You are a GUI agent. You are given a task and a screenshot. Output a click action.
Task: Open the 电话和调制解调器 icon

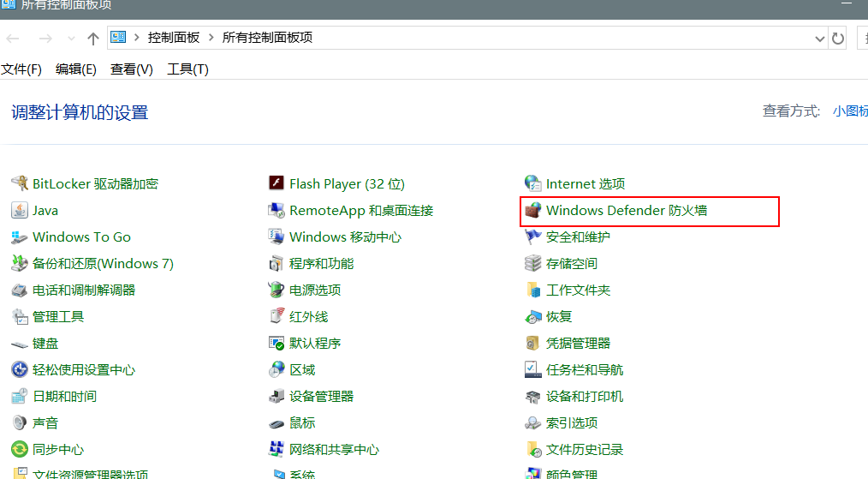tap(20, 290)
